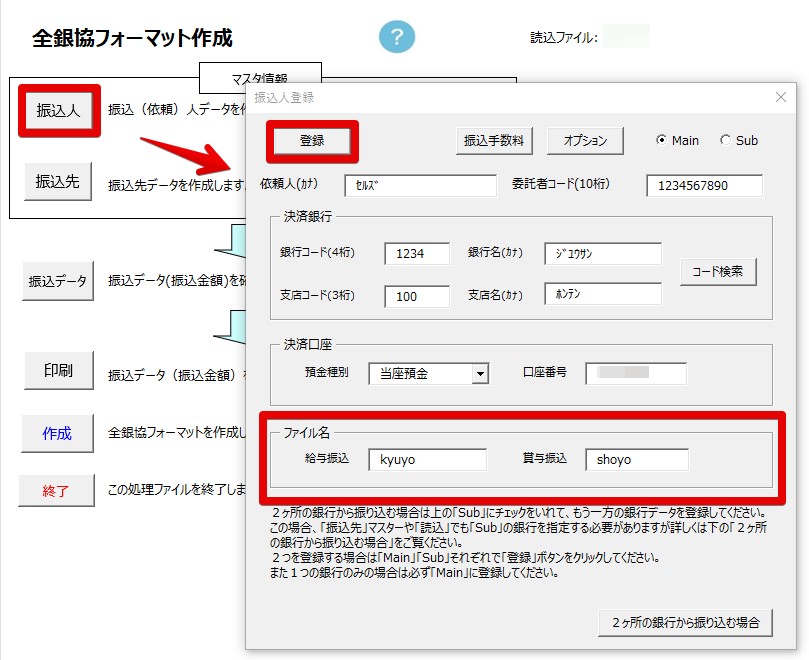Select the Main radio button
The image size is (809, 660).
pos(662,141)
